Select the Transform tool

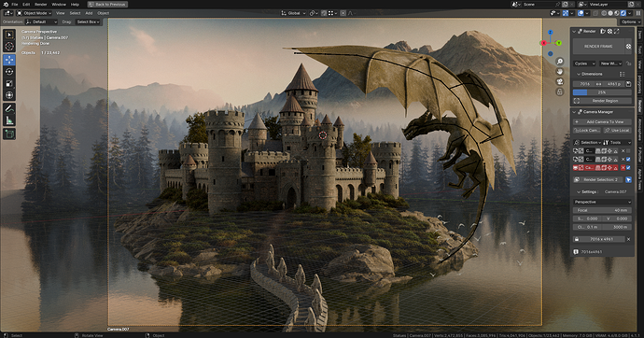click(9, 95)
